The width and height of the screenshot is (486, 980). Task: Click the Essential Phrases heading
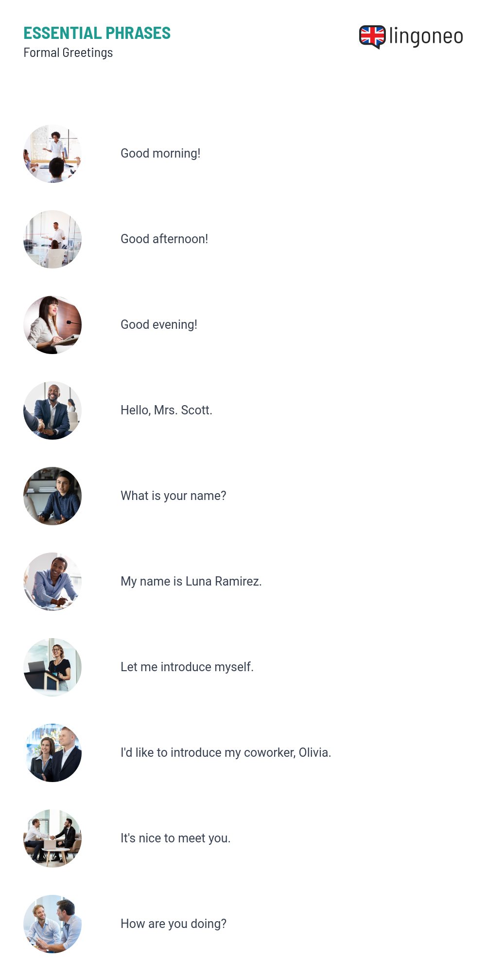coord(97,33)
